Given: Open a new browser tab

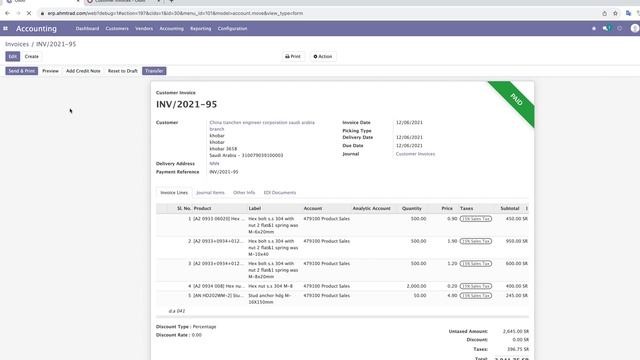Looking at the screenshot, I should [171, 1].
